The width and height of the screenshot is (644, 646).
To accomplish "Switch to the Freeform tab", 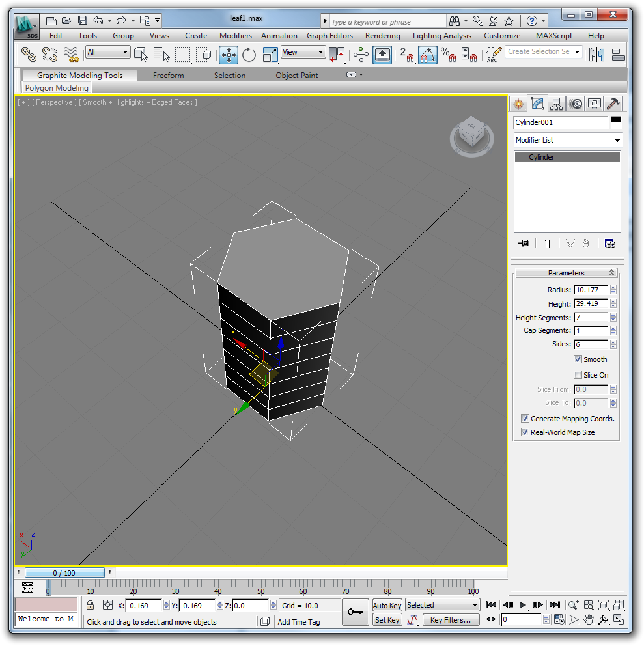I will coord(168,76).
